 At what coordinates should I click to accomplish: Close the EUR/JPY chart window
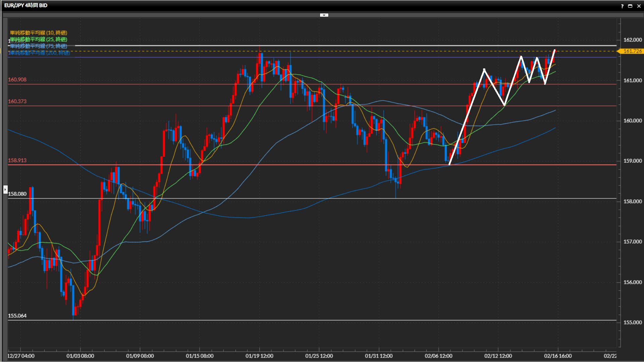639,6
